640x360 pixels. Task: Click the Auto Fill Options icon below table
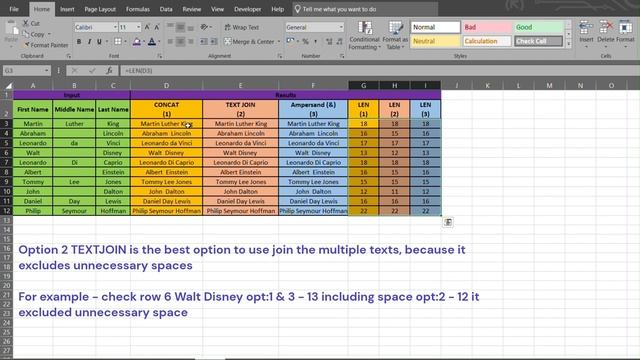[448, 222]
